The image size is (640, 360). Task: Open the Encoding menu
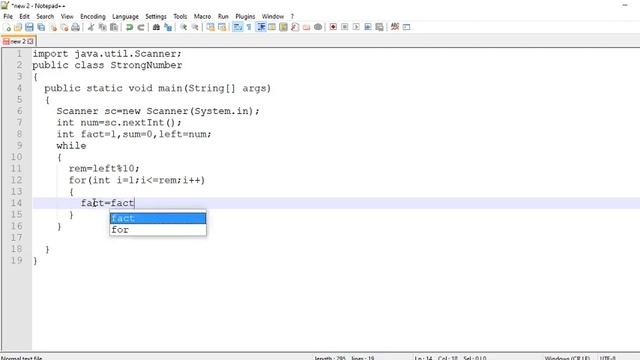tap(93, 16)
